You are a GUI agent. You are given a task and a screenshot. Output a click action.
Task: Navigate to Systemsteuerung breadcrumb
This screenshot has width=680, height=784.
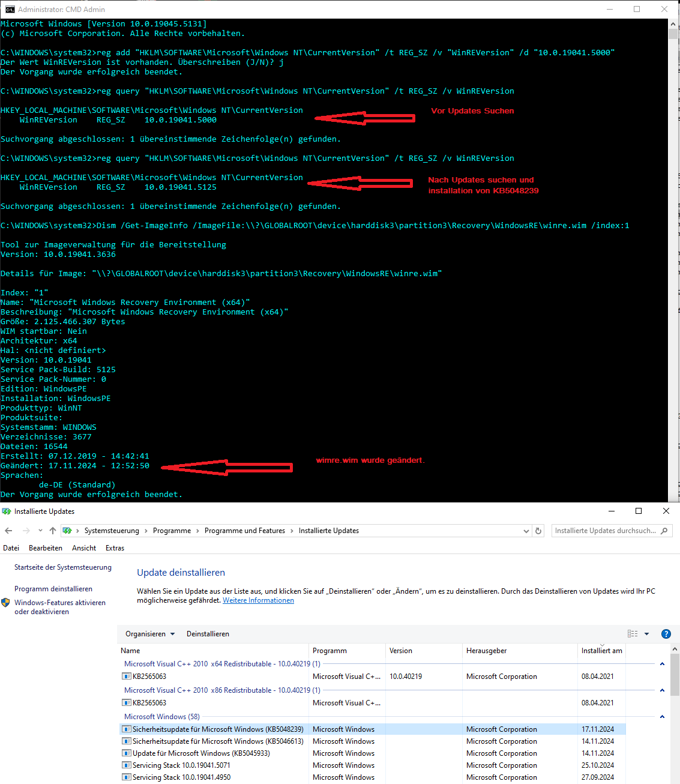(x=112, y=531)
